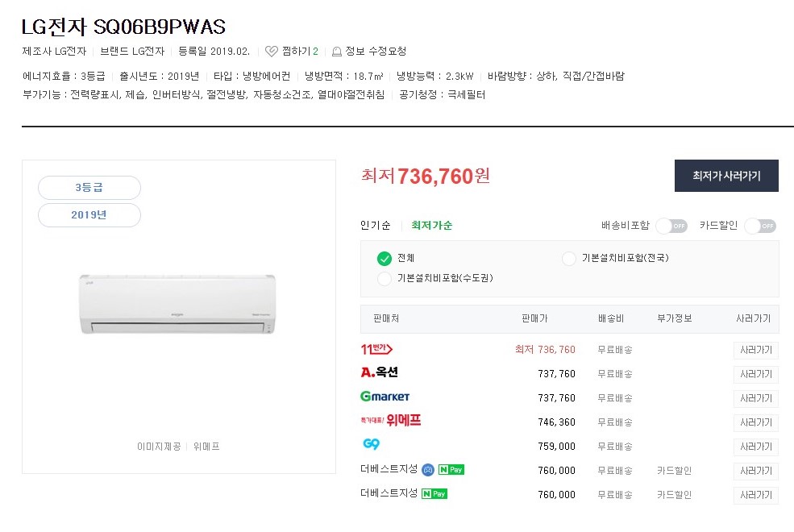
Task: Select 기본설치비포함(수도권) option
Action: coord(385,279)
